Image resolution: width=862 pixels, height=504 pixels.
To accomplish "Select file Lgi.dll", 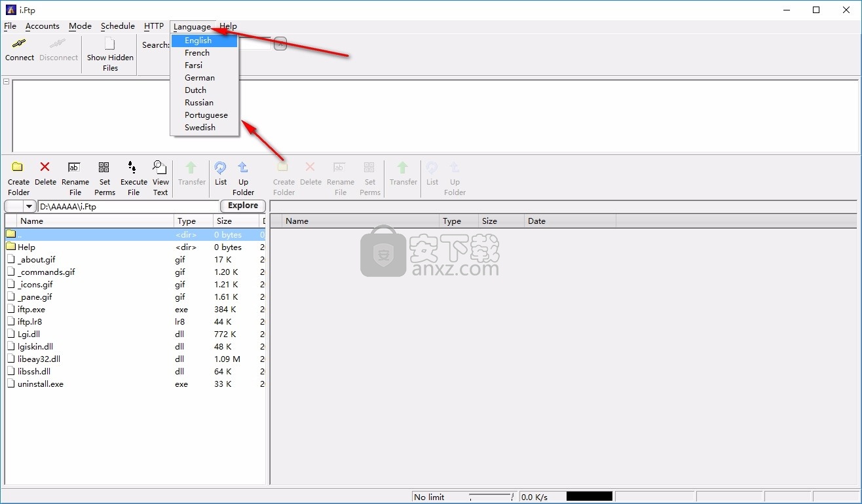I will [135, 334].
